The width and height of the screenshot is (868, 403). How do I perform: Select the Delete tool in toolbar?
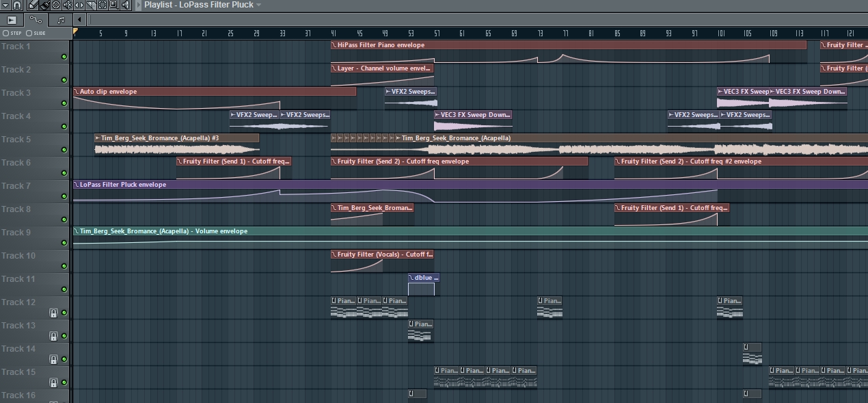pos(56,5)
